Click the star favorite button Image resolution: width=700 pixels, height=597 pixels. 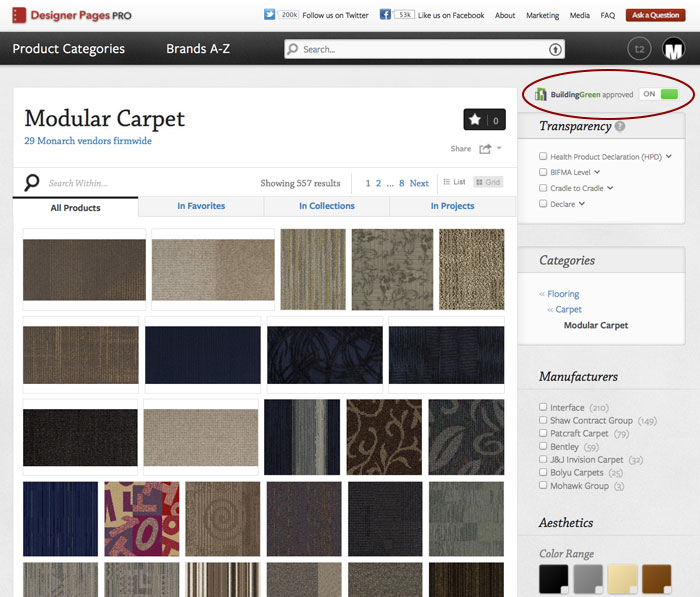point(484,120)
